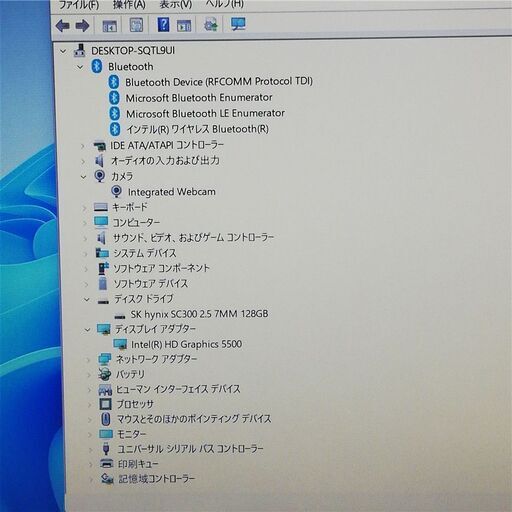Click the システム デバイス folder icon
The height and width of the screenshot is (512, 512).
pos(102,253)
